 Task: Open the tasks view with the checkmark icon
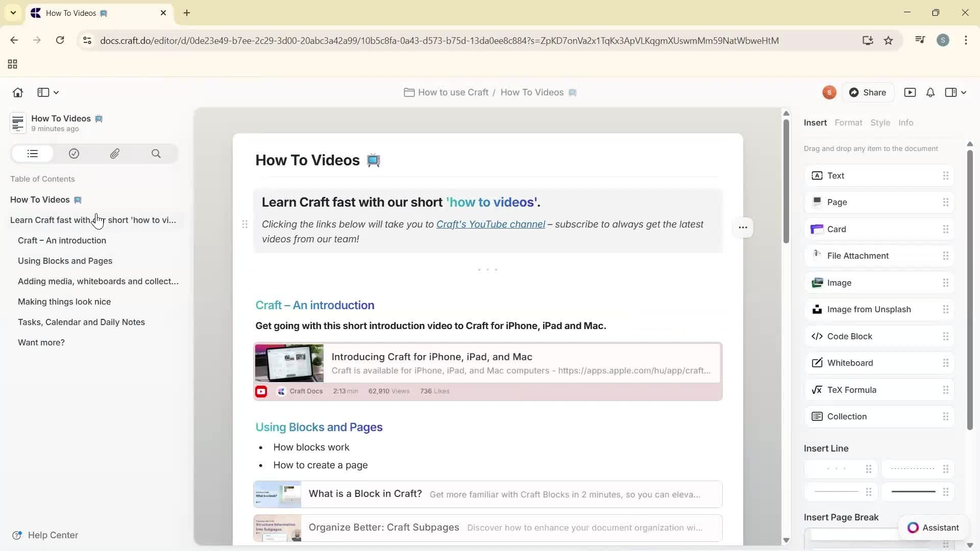(73, 154)
